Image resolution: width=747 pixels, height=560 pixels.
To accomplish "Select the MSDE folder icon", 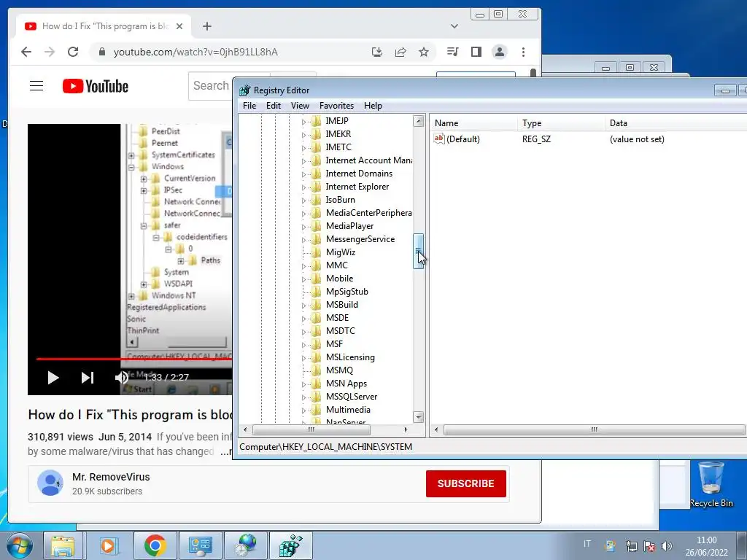I will coord(316,318).
